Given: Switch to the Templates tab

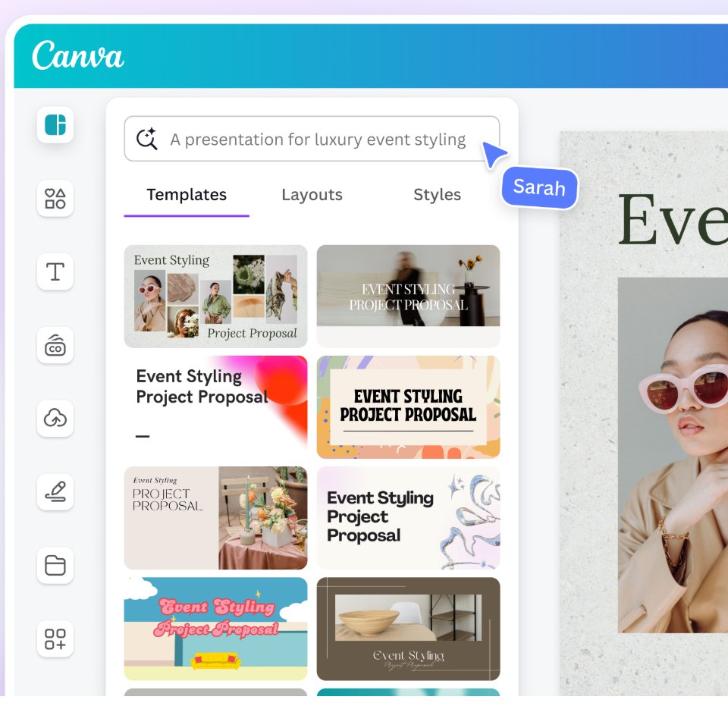Looking at the screenshot, I should point(187,195).
